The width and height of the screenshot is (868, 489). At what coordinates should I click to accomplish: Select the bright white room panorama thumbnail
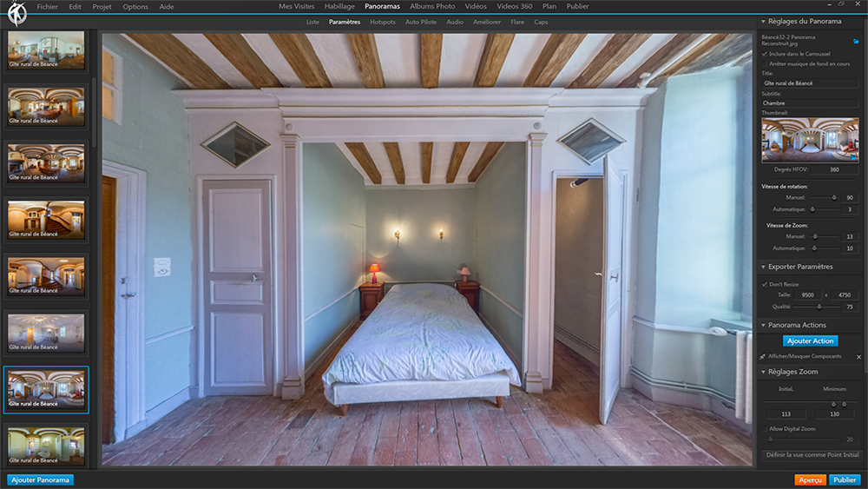coord(46,333)
